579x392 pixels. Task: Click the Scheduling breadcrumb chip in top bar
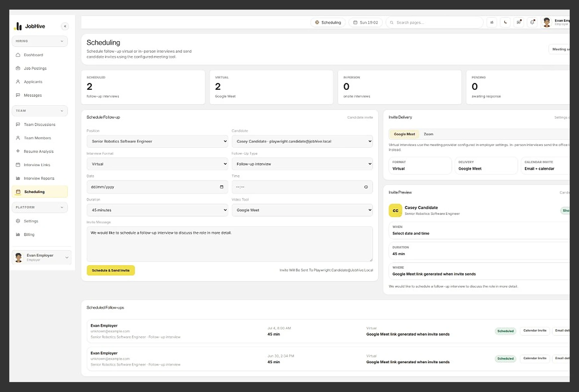328,23
